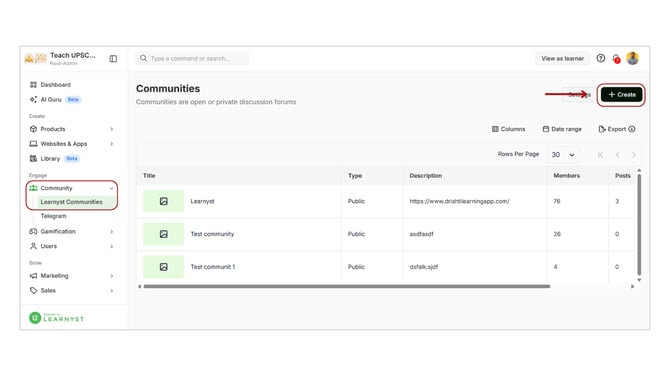Sort by Type column header
This screenshot has width=670, height=376.
click(x=355, y=176)
